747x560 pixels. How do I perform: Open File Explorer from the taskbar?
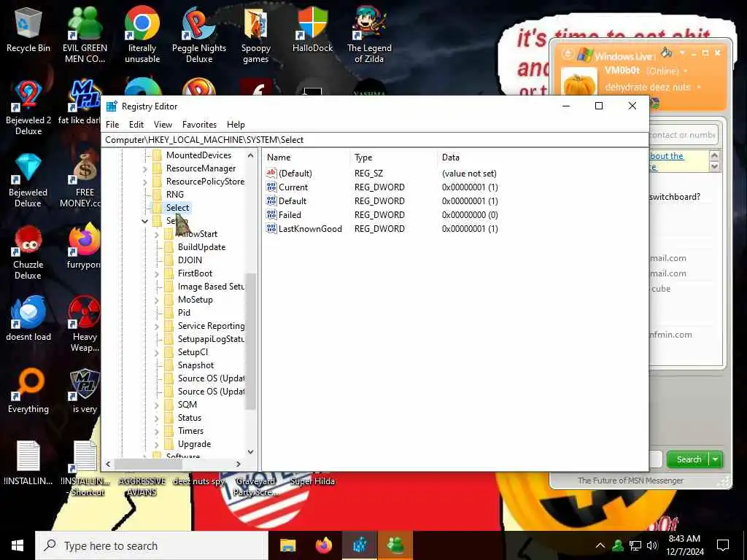tap(287, 545)
